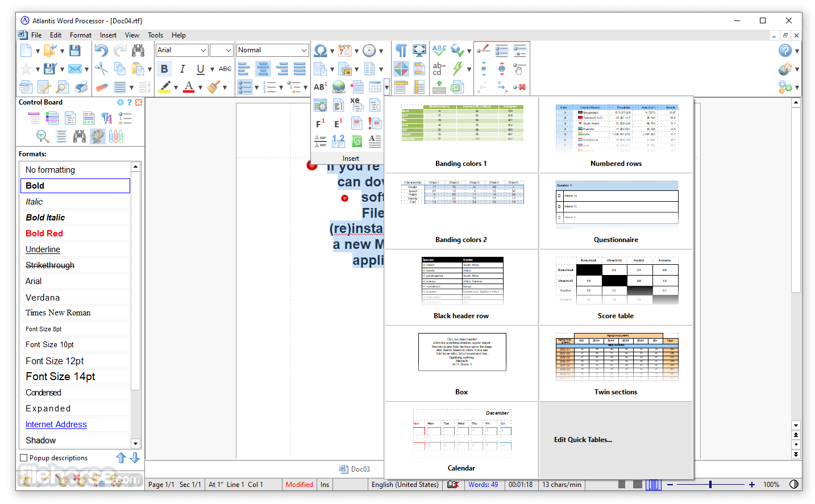Click the Cut scissors icon
815x504 pixels.
[x=101, y=69]
